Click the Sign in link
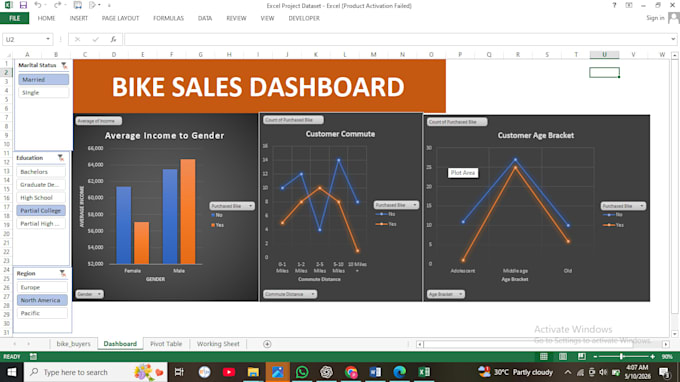This screenshot has width=680, height=382. 655,18
